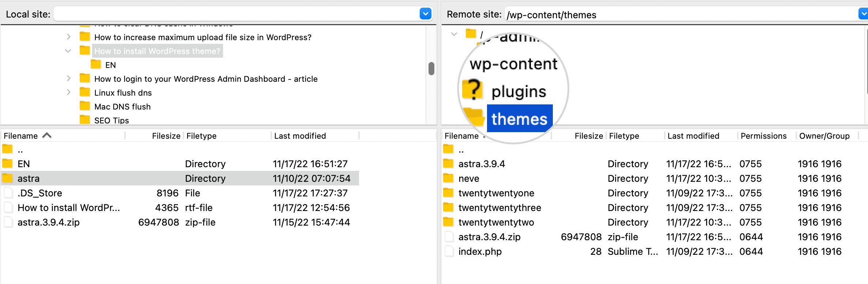
Task: Open the Local site path dropdown
Action: point(425,14)
